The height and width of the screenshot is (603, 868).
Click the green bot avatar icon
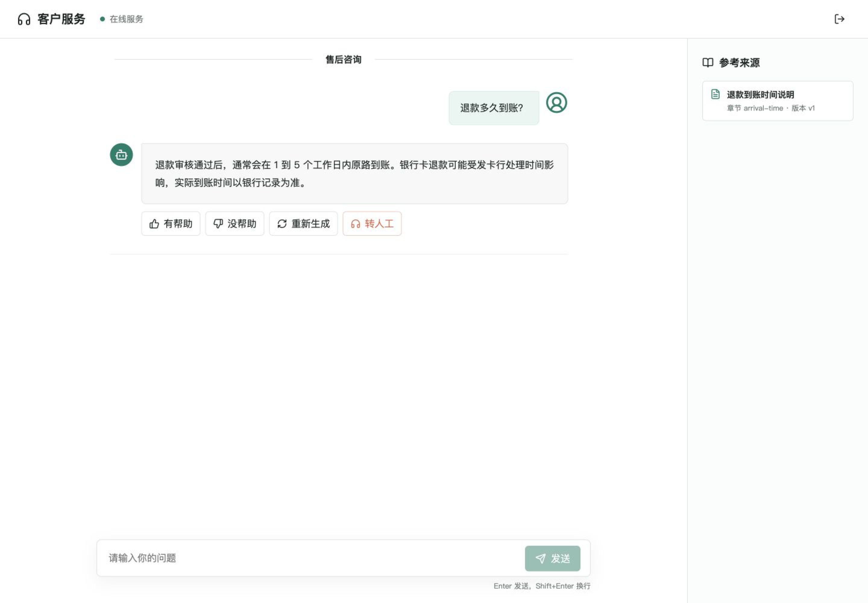(121, 155)
